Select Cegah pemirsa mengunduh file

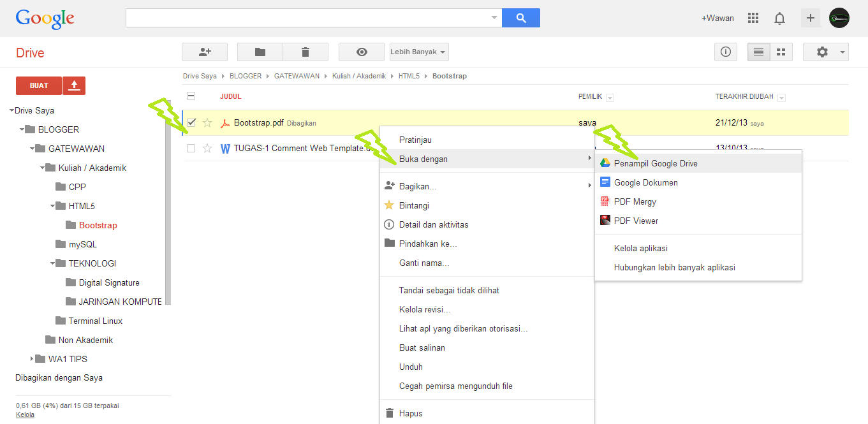click(487, 386)
